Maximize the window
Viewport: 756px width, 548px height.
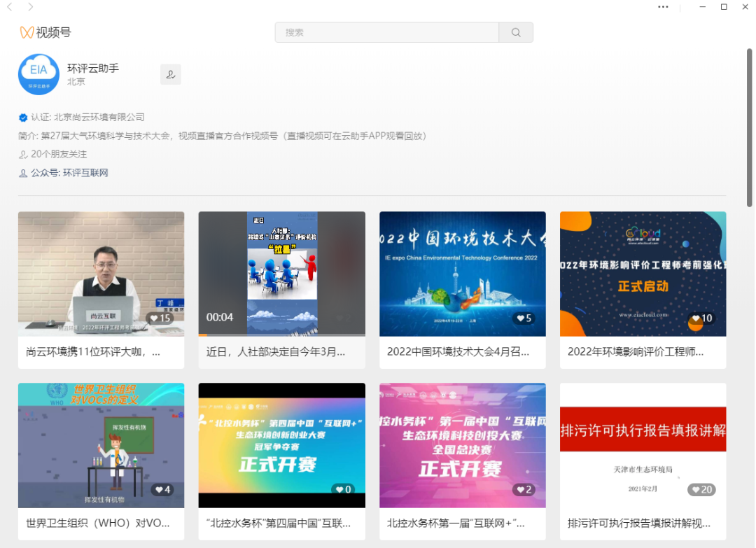[x=724, y=7]
